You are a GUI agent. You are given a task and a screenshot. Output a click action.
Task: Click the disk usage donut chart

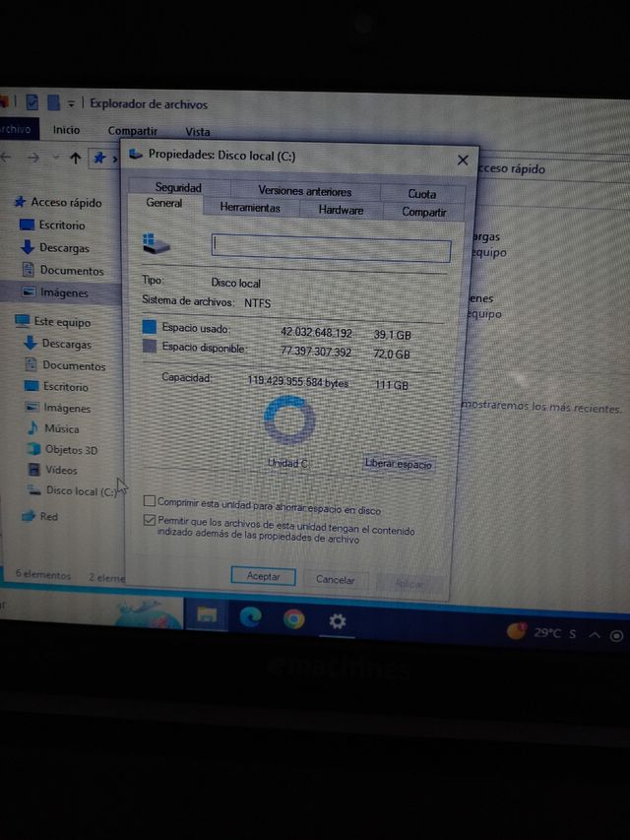coord(288,420)
